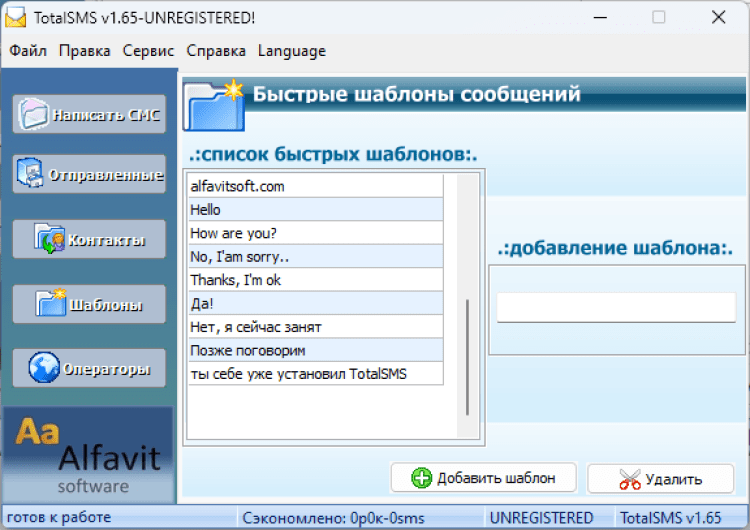
Task: Open the Сервис menu
Action: 148,51
